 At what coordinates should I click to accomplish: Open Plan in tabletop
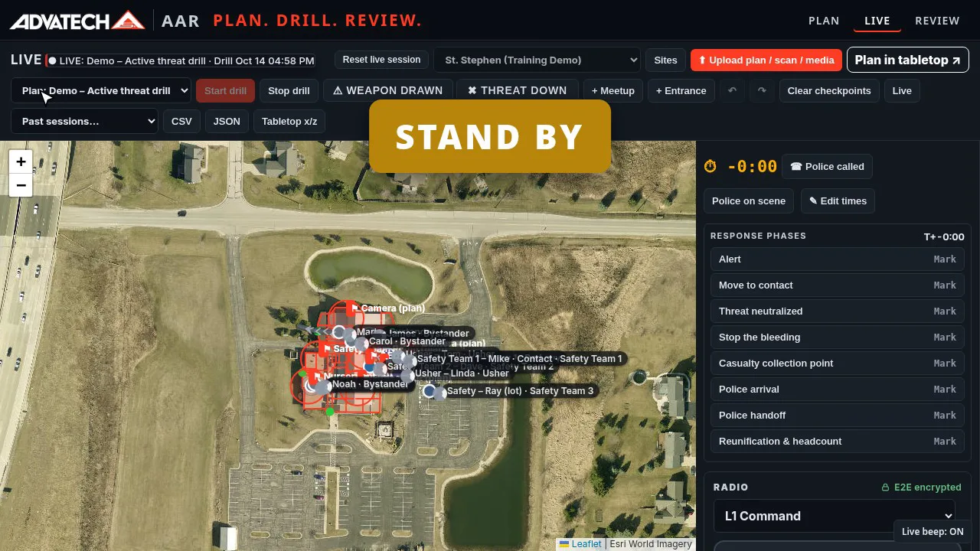tap(907, 60)
